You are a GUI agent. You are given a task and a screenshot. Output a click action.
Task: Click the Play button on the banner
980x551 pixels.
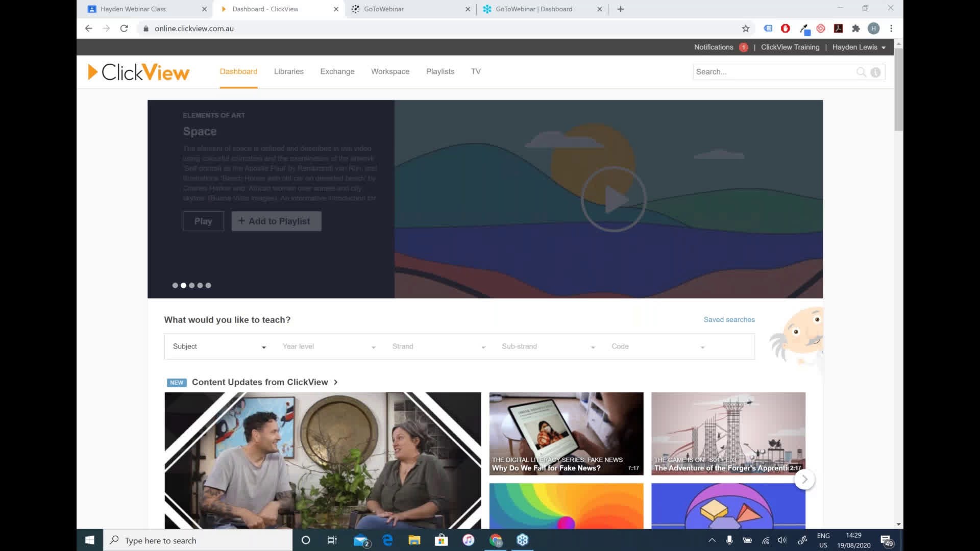(203, 221)
